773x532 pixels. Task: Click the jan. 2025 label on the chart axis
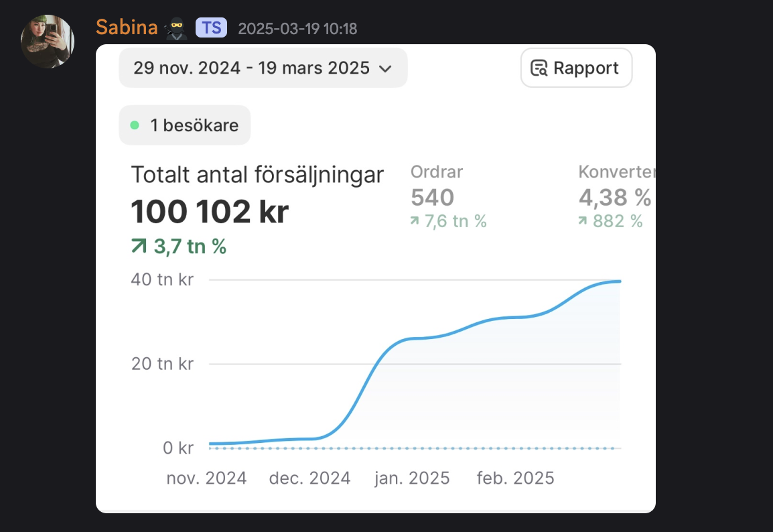tap(411, 478)
